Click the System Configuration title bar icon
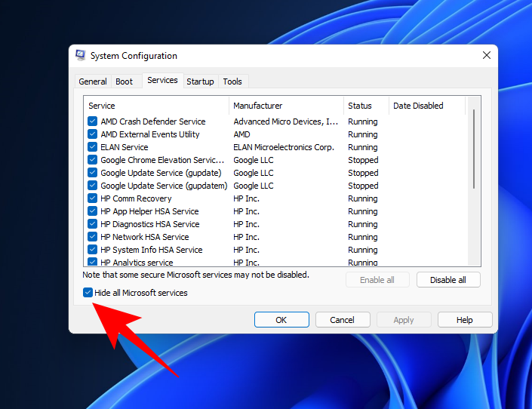 click(81, 56)
